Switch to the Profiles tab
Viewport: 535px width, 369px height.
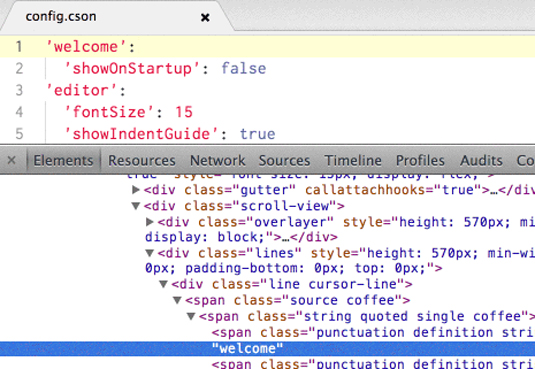[420, 160]
